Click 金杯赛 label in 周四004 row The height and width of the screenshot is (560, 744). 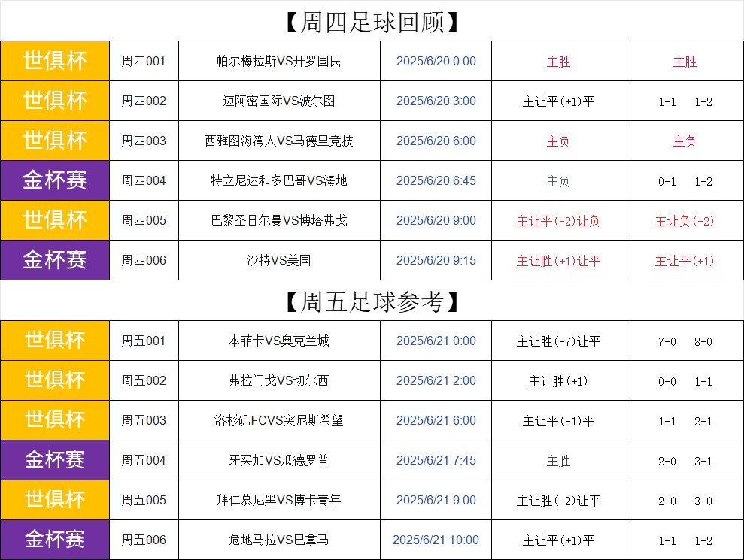click(55, 180)
